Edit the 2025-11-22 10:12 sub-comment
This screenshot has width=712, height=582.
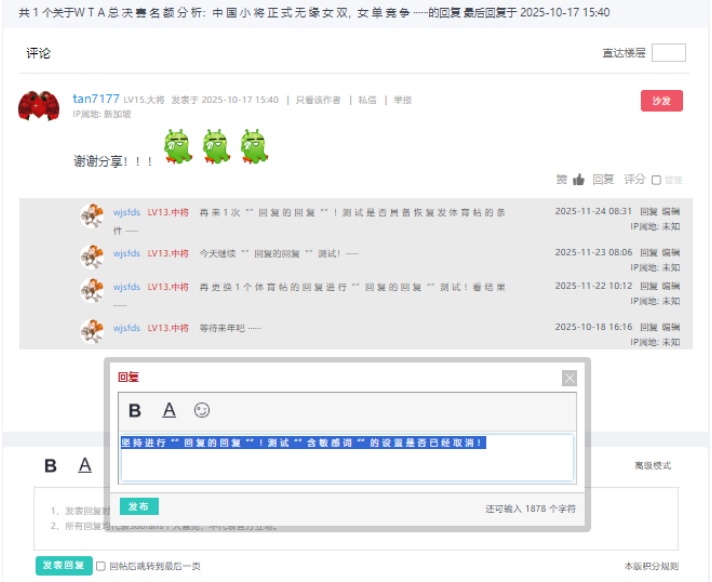click(x=671, y=286)
